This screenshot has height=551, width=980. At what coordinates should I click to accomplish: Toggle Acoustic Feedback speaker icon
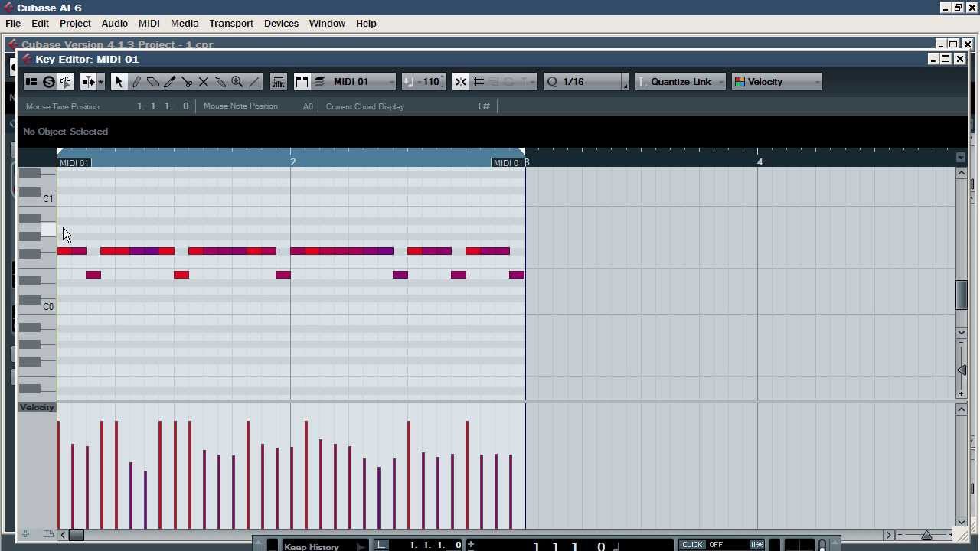pos(66,82)
